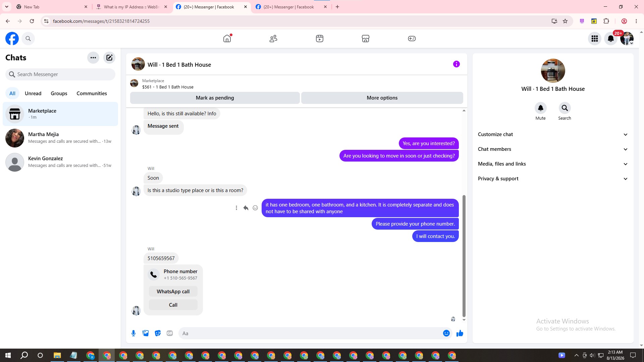The height and width of the screenshot is (362, 644).
Task: Open the Chrome tab search dropdown
Action: click(7, 7)
